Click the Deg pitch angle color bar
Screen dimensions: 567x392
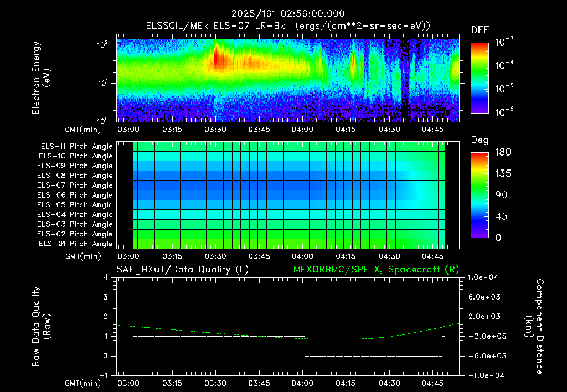coord(480,195)
